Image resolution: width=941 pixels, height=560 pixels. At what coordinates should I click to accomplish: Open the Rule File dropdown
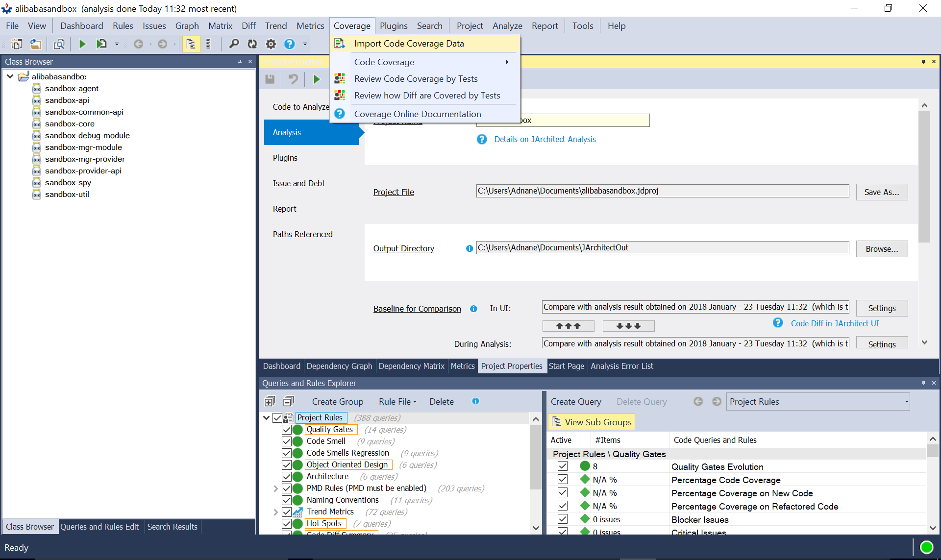(x=397, y=402)
